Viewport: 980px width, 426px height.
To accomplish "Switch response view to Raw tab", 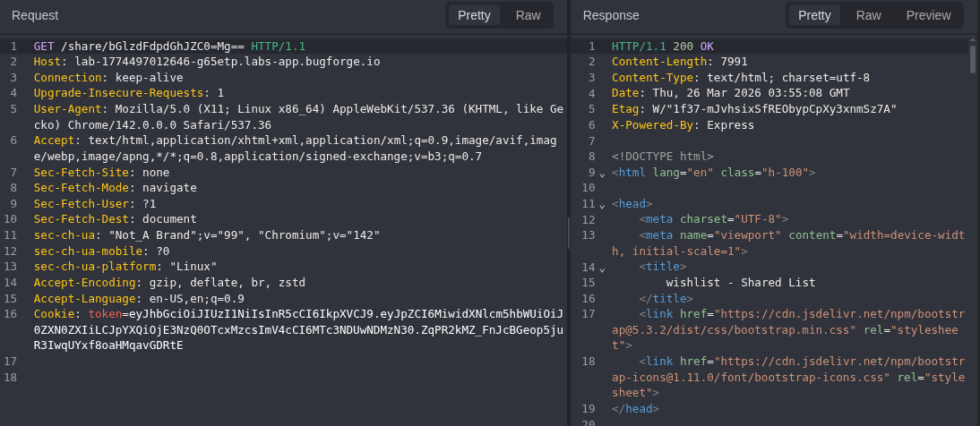I will (x=868, y=15).
